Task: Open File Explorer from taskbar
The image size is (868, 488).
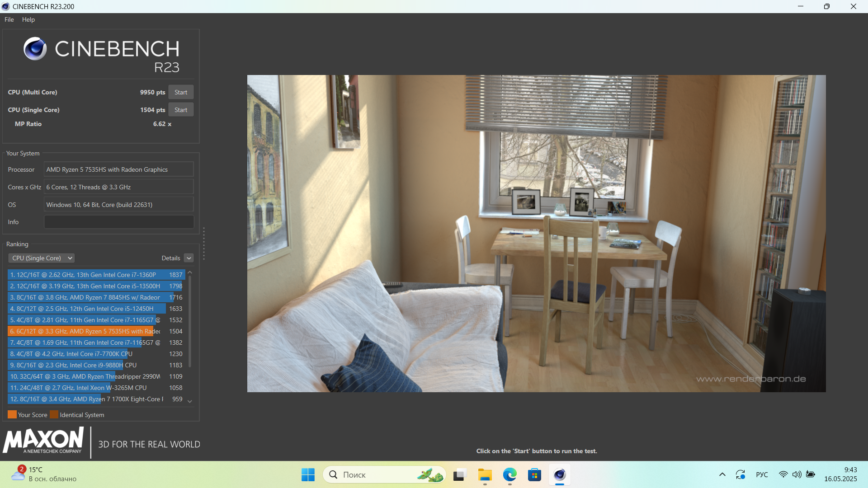Action: tap(485, 475)
